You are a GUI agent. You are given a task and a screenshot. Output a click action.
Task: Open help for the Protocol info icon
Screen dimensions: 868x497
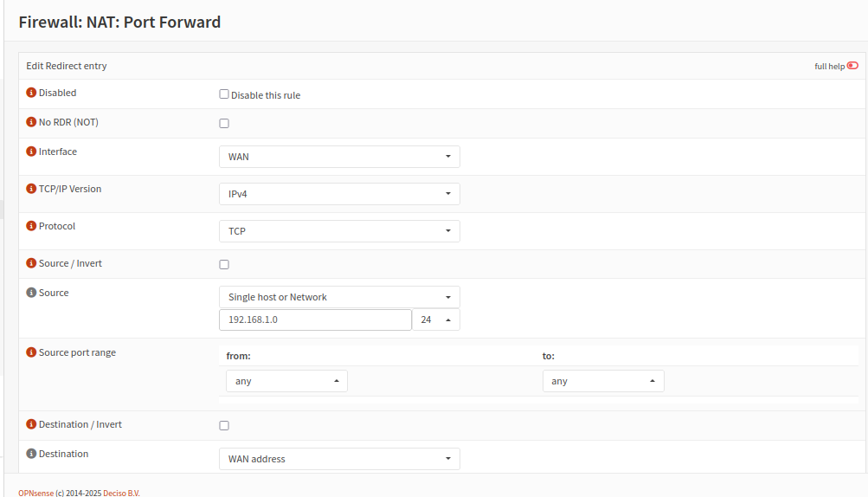coord(31,226)
